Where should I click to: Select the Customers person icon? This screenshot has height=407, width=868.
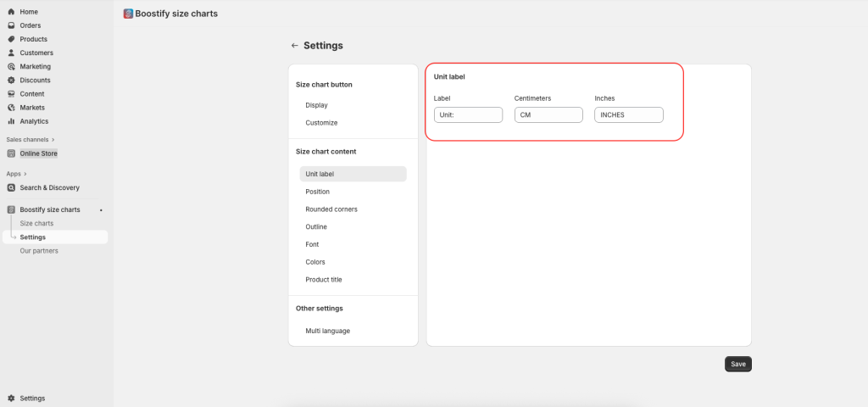point(11,53)
